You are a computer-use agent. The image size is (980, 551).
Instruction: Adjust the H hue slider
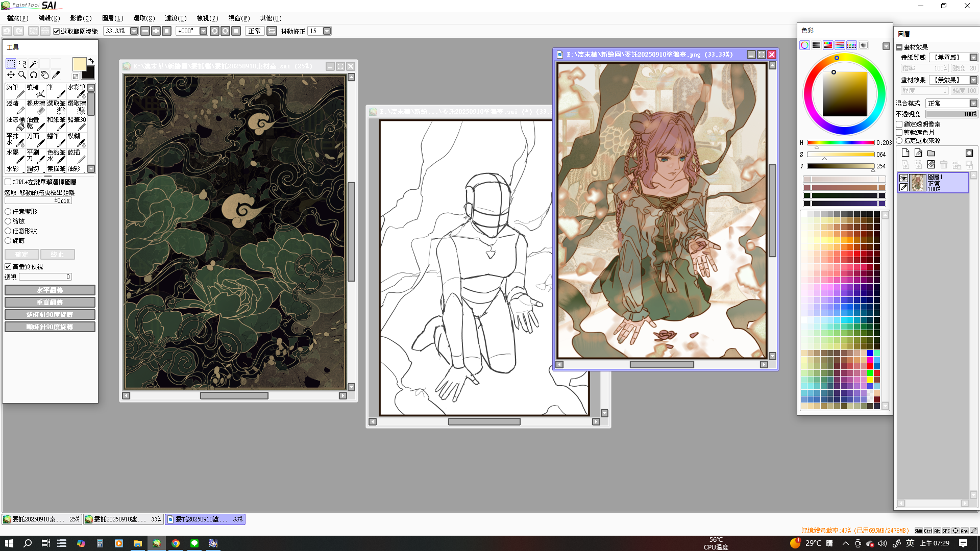841,143
